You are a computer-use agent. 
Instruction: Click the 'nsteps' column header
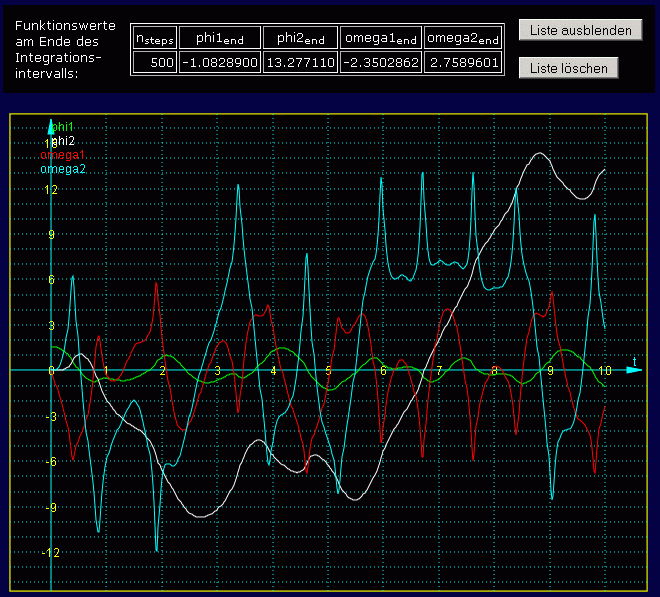pyautogui.click(x=155, y=38)
